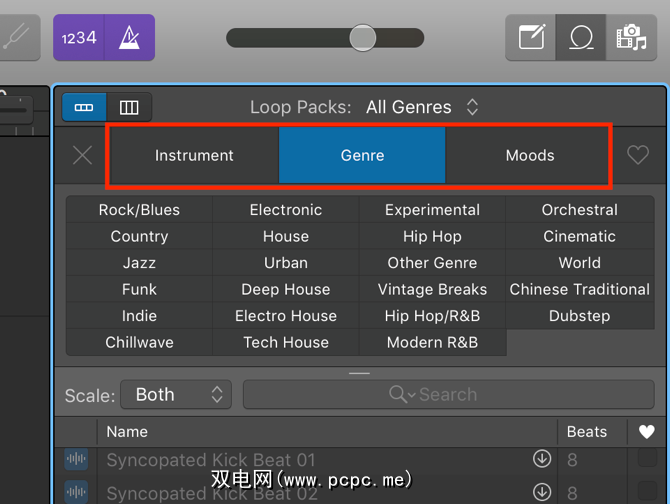Switch to button view in the loop browser
This screenshot has height=504, width=670.
click(x=84, y=107)
